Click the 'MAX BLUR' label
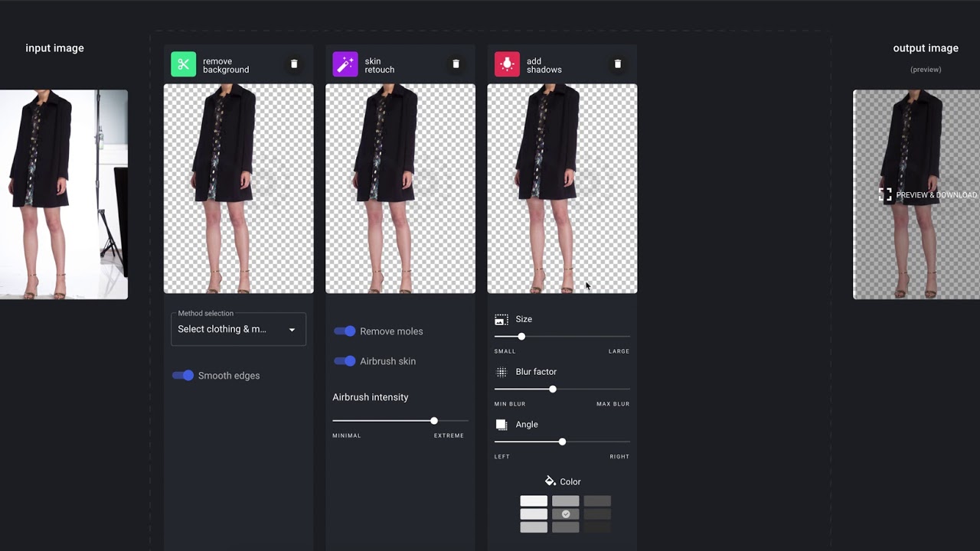 [613, 404]
